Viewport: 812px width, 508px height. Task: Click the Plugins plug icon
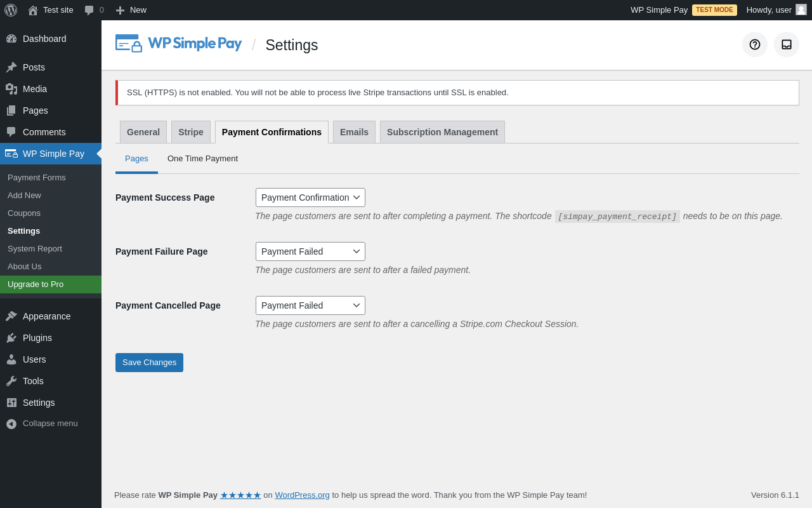click(x=11, y=338)
